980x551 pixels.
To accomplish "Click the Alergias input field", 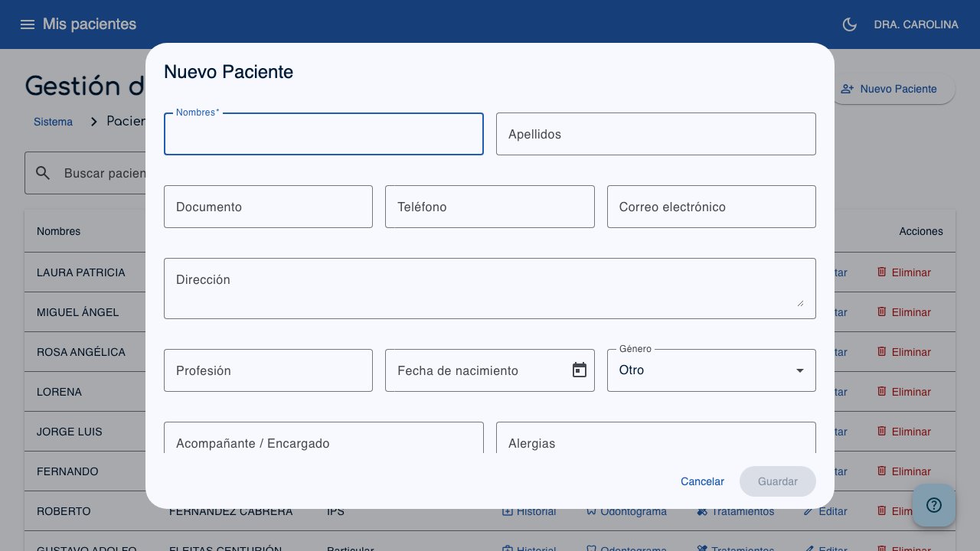I will (656, 438).
